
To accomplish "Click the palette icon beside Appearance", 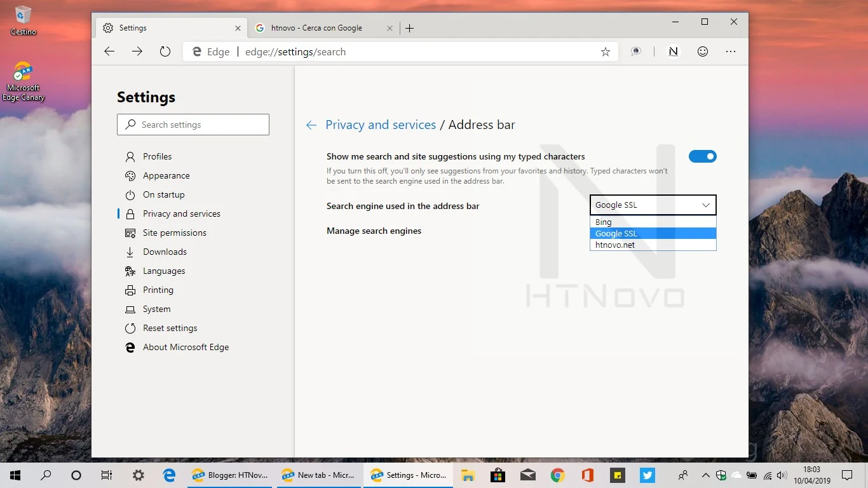I will 130,175.
